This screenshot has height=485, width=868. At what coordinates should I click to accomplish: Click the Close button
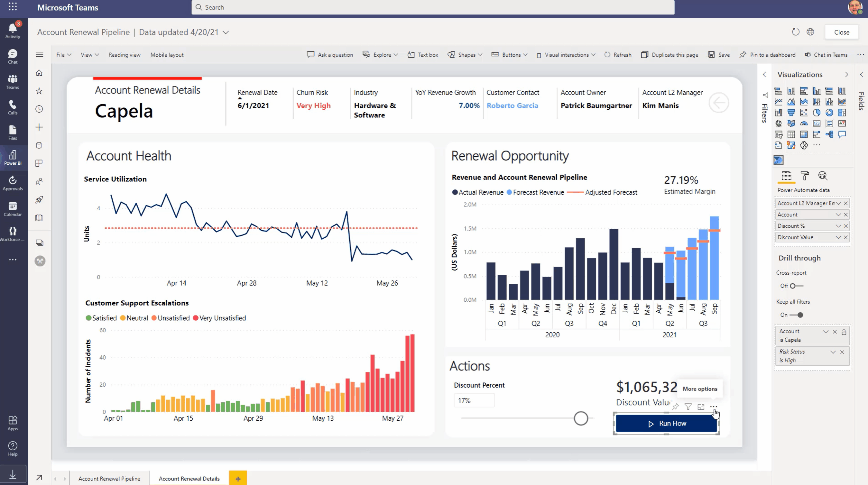[841, 32]
